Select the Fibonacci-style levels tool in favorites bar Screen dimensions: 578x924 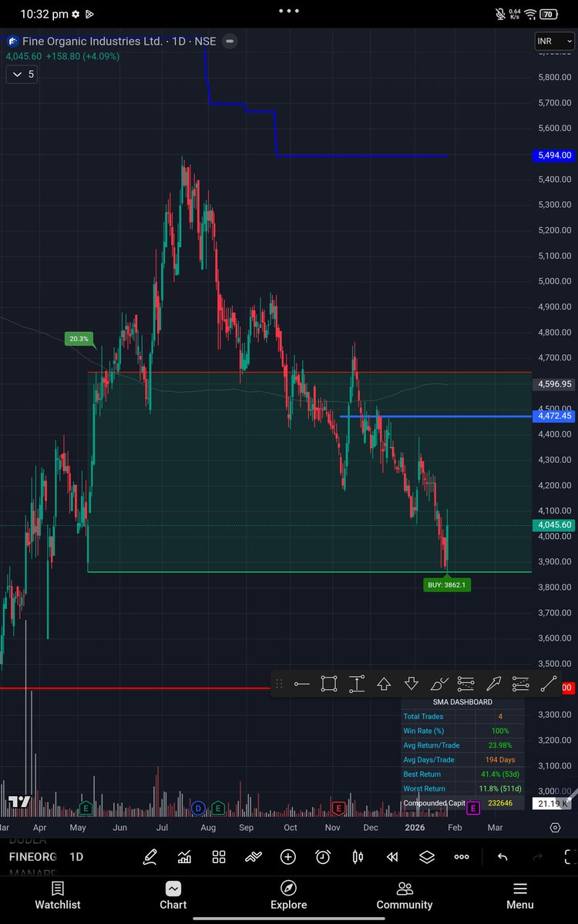[465, 684]
